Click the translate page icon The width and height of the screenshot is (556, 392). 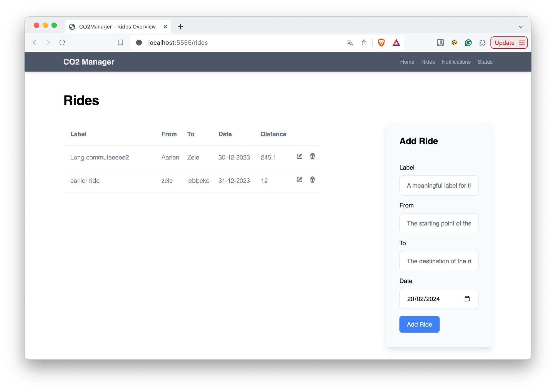tap(350, 43)
